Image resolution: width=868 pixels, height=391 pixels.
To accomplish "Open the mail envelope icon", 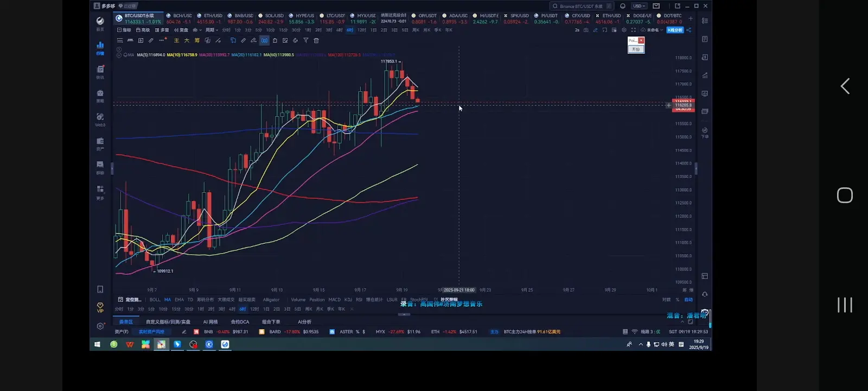I will click(656, 6).
